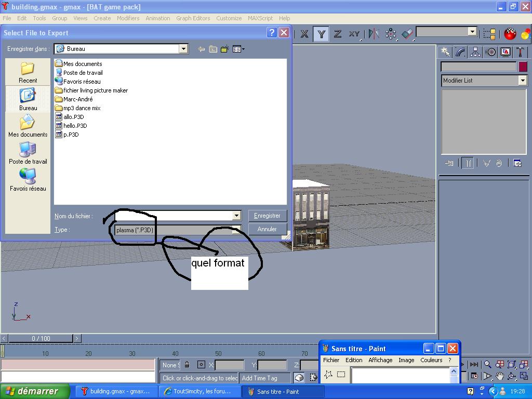The height and width of the screenshot is (399, 532).
Task: Open the Motion panel tab
Action: coord(490,52)
